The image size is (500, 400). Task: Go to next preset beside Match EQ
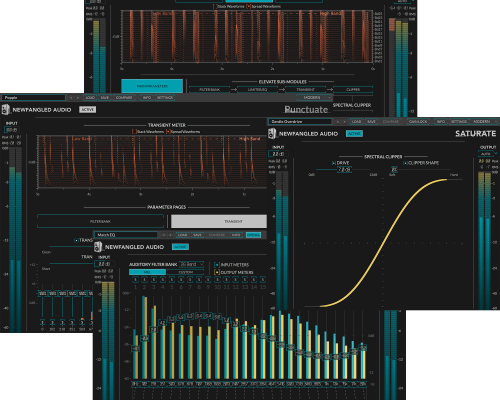(170, 235)
